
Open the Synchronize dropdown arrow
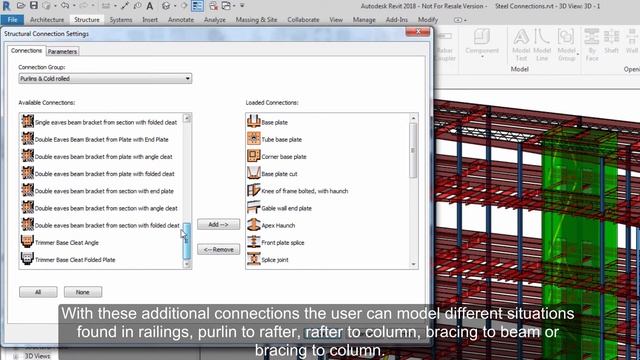click(x=55, y=6)
